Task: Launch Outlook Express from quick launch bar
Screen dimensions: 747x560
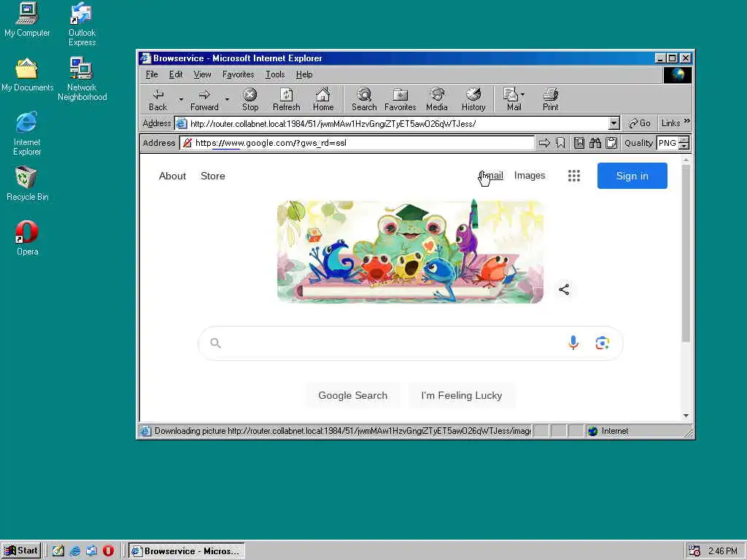Action: pyautogui.click(x=91, y=551)
